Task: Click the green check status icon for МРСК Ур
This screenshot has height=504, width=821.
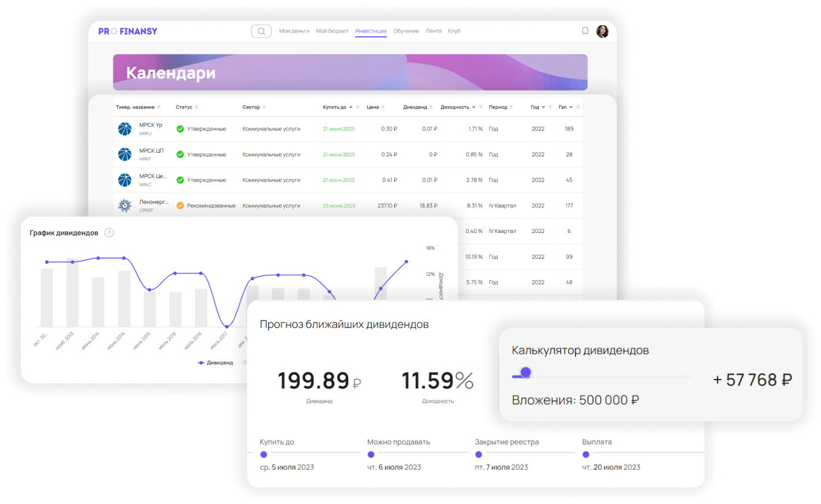Action: click(x=180, y=129)
